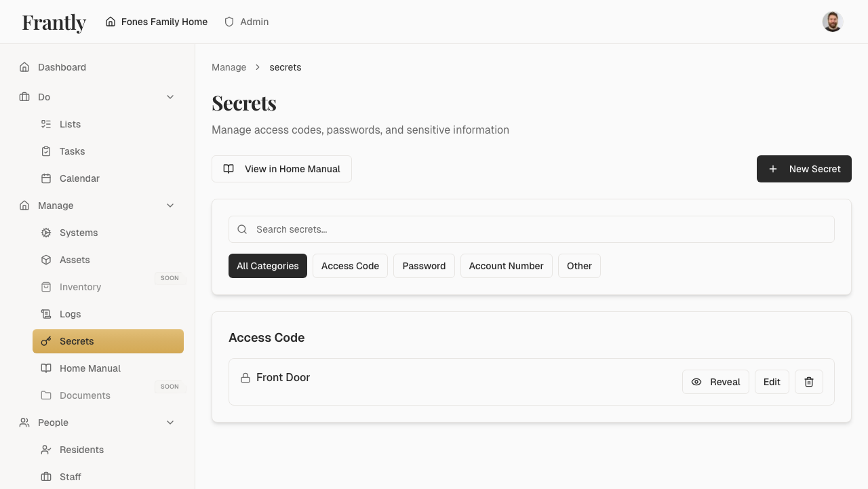Enable the Account Number filter
868x489 pixels.
(x=506, y=266)
